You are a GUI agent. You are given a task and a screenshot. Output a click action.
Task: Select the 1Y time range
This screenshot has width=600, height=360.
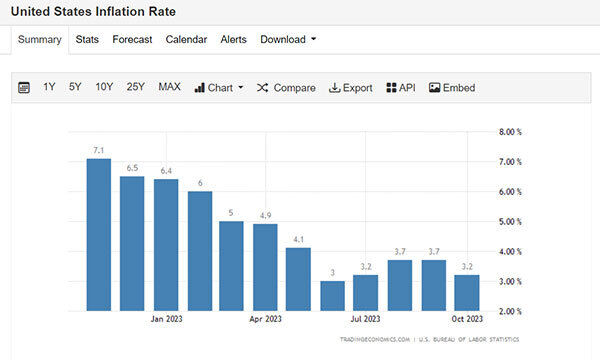tap(49, 87)
